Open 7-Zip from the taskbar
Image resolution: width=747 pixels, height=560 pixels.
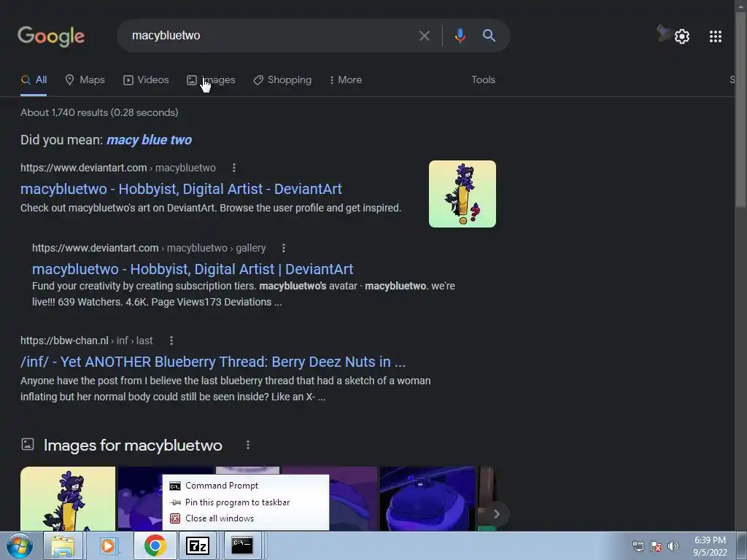click(x=198, y=545)
